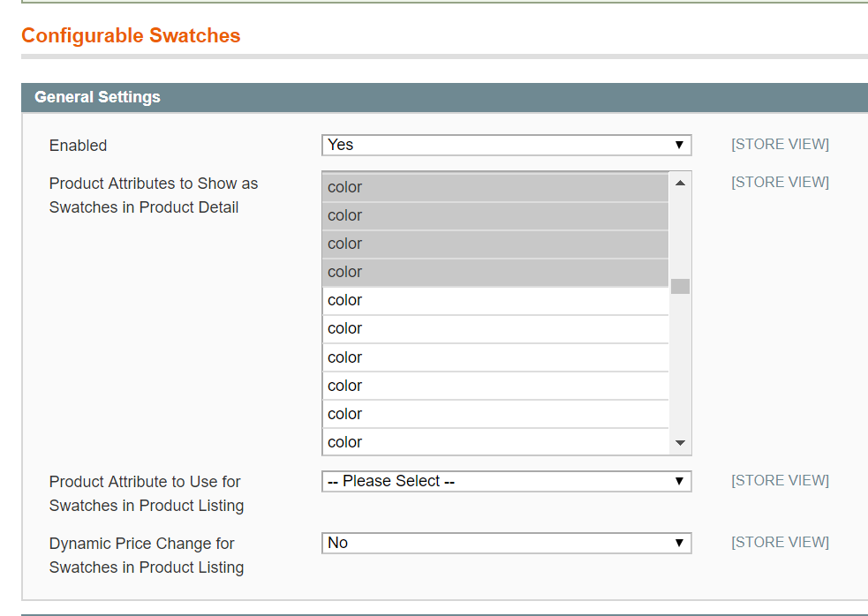Open the Enabled dropdown set to Yes
The height and width of the screenshot is (616, 868).
click(x=505, y=145)
